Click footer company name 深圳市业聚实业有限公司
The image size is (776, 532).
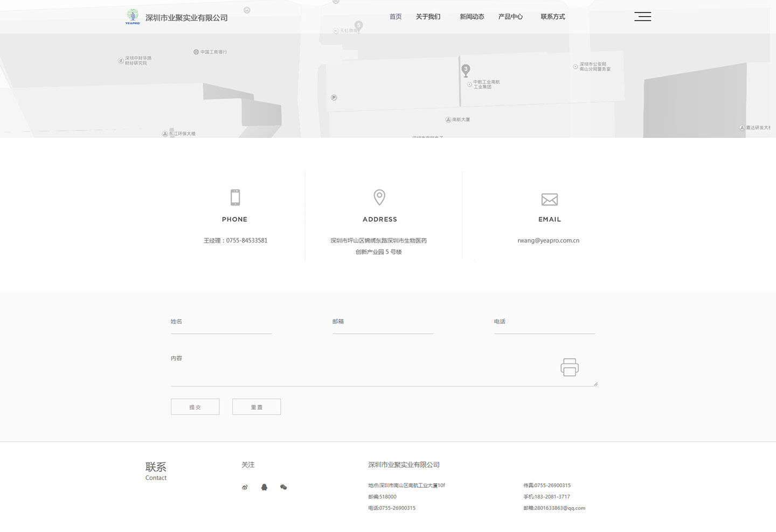(404, 465)
